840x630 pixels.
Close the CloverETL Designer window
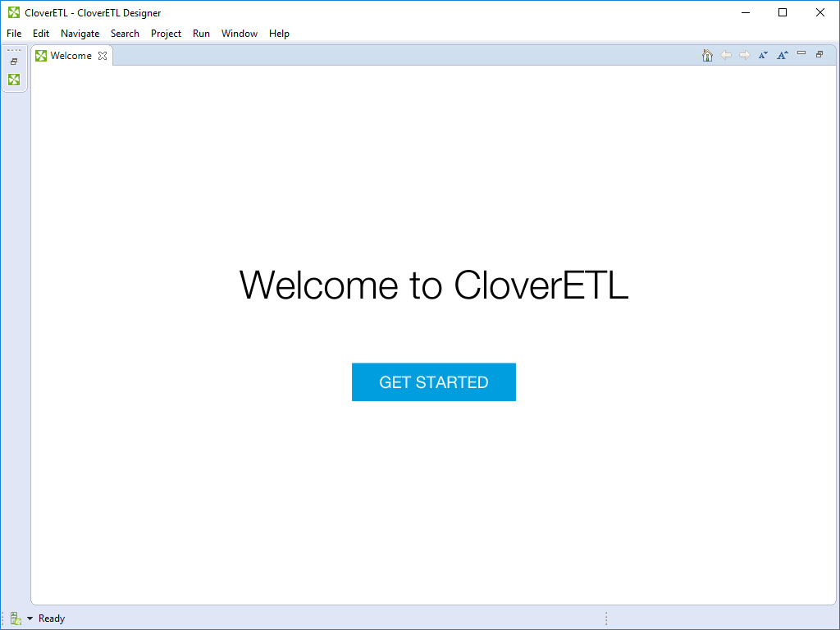coord(820,12)
